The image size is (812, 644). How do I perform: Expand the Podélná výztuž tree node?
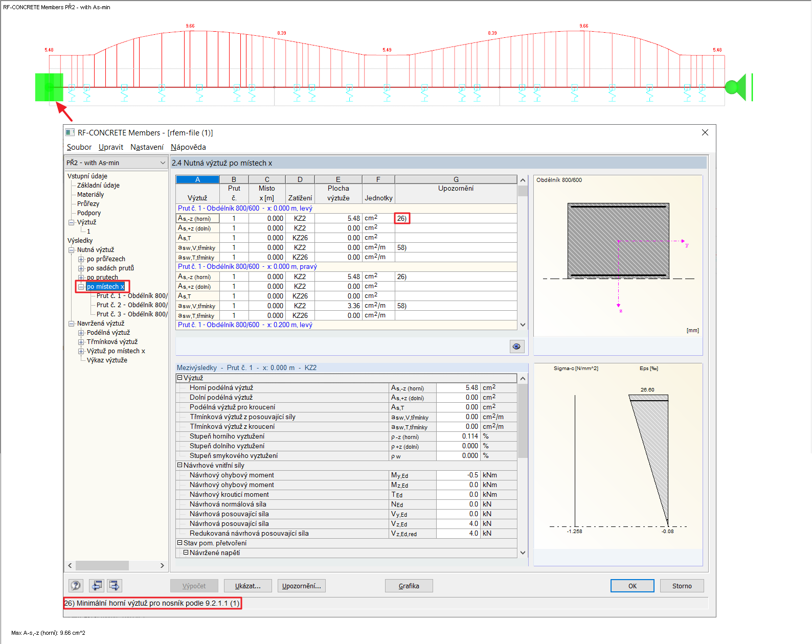[81, 333]
